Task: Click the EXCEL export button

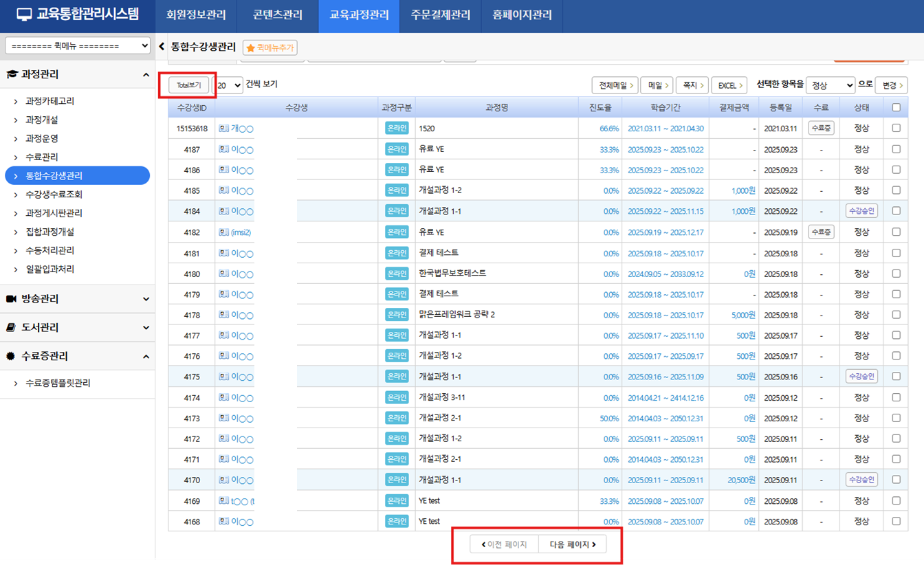Action: [x=729, y=85]
